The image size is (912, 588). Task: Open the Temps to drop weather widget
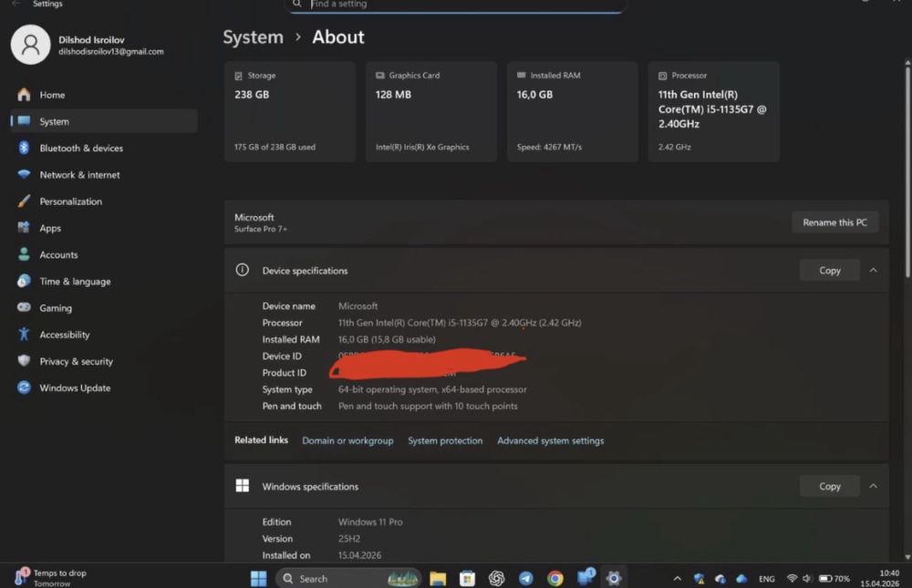(x=51, y=578)
